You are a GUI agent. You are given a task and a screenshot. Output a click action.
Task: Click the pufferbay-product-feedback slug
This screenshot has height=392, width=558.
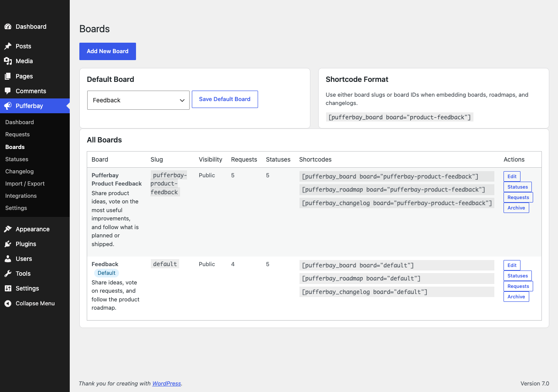pos(169,183)
